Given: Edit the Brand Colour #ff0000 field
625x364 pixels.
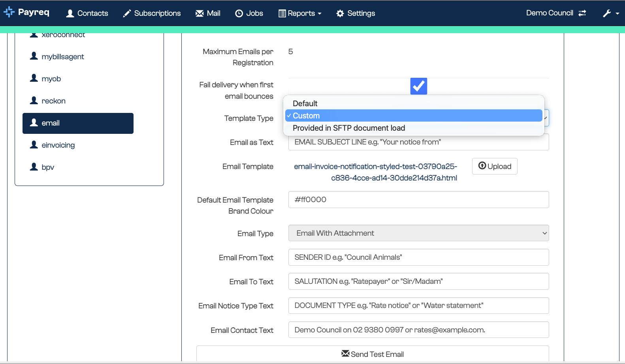Looking at the screenshot, I should (x=419, y=199).
